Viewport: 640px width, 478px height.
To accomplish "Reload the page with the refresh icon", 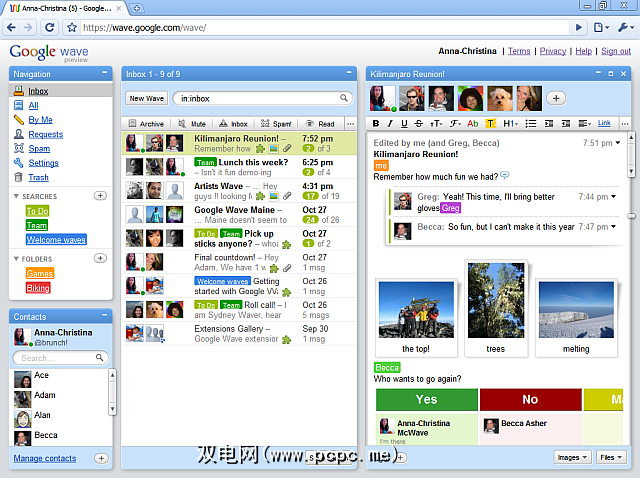I will coord(49,27).
